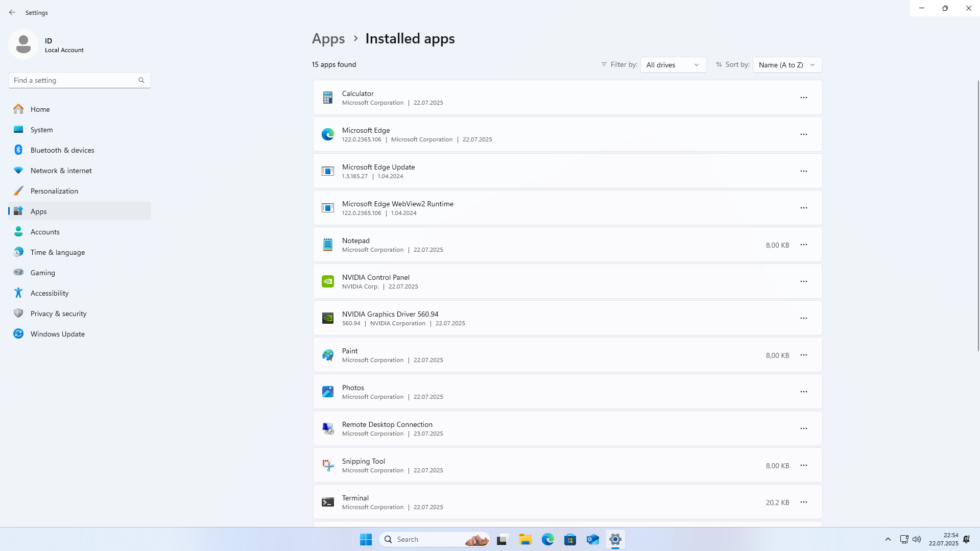The image size is (980, 551).
Task: Open Privacy & security settings
Action: [80, 314]
